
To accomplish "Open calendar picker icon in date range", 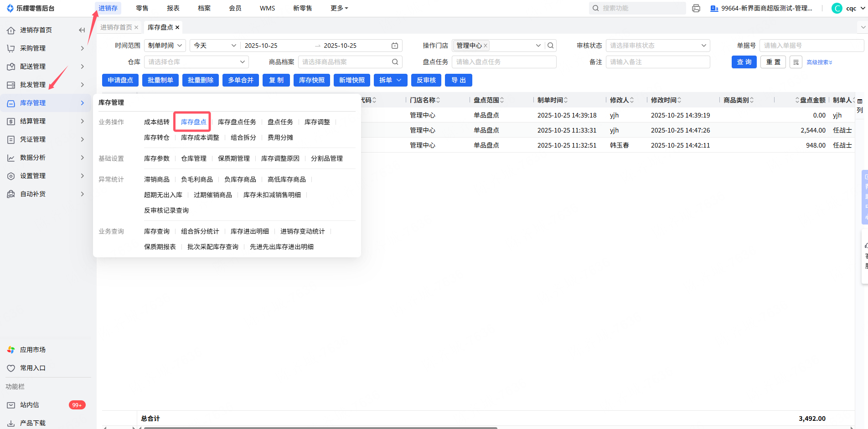I will [x=395, y=46].
